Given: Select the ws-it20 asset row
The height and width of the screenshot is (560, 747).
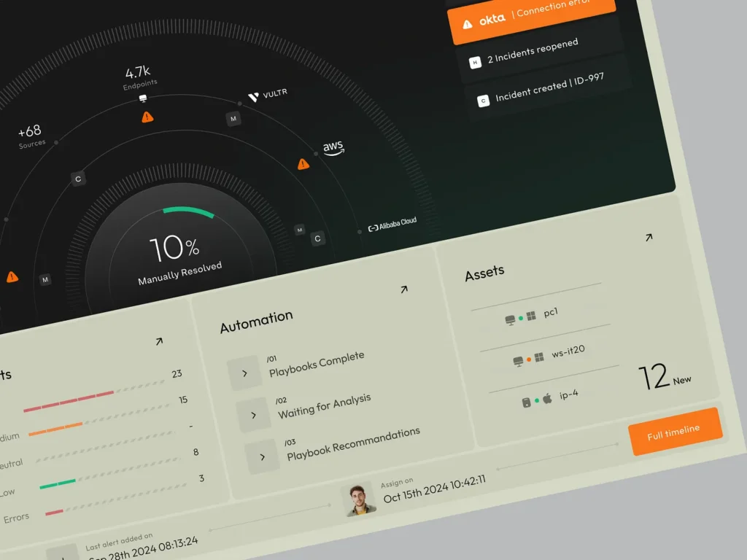Looking at the screenshot, I should pos(549,354).
